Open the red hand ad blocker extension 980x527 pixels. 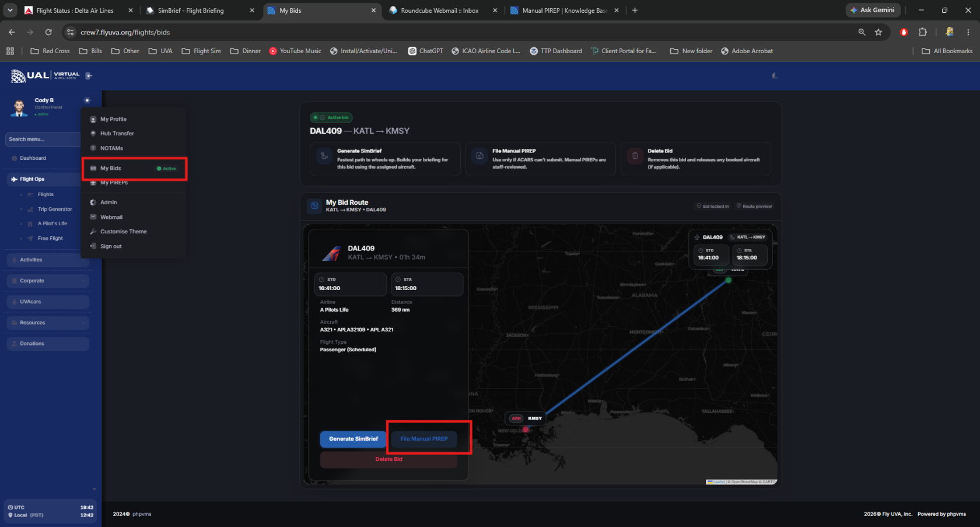(x=904, y=32)
